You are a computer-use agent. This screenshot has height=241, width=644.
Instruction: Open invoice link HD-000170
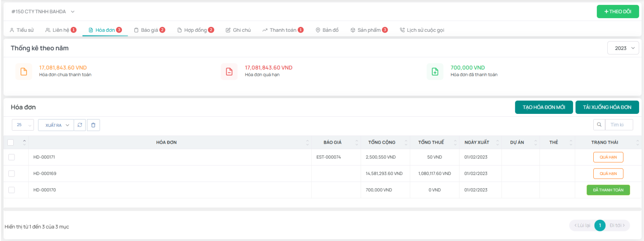[x=45, y=190]
